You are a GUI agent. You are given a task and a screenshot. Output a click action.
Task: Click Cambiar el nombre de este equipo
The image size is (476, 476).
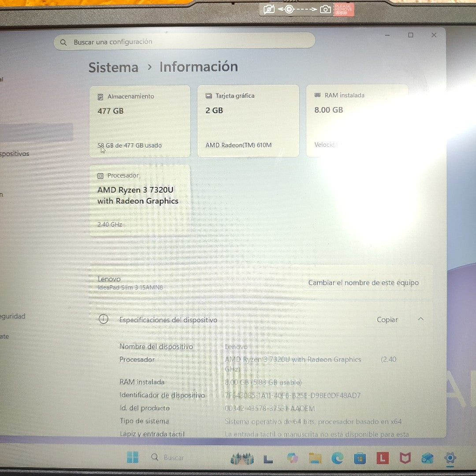(363, 283)
